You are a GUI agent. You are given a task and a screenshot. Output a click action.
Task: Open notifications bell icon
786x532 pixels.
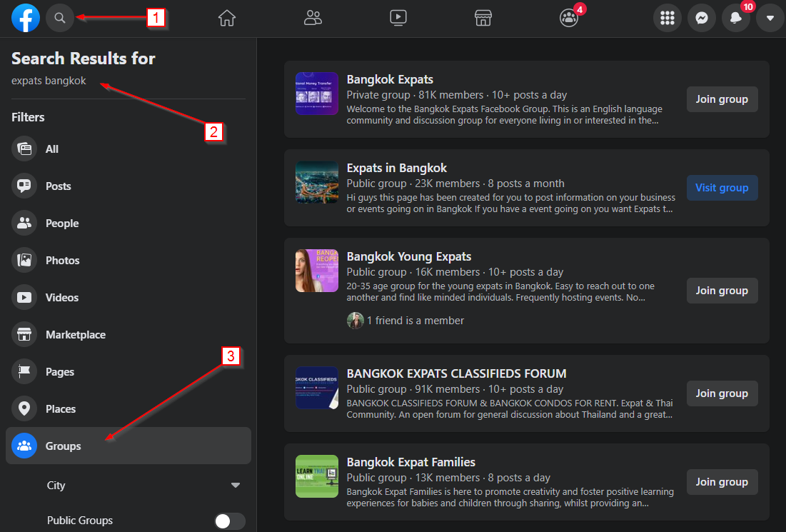pyautogui.click(x=735, y=18)
